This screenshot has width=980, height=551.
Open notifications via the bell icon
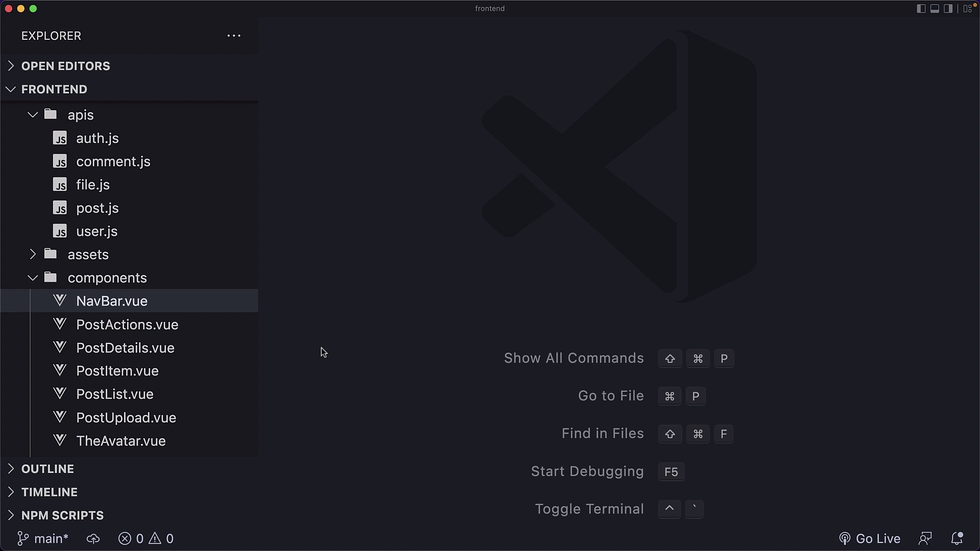click(x=958, y=538)
